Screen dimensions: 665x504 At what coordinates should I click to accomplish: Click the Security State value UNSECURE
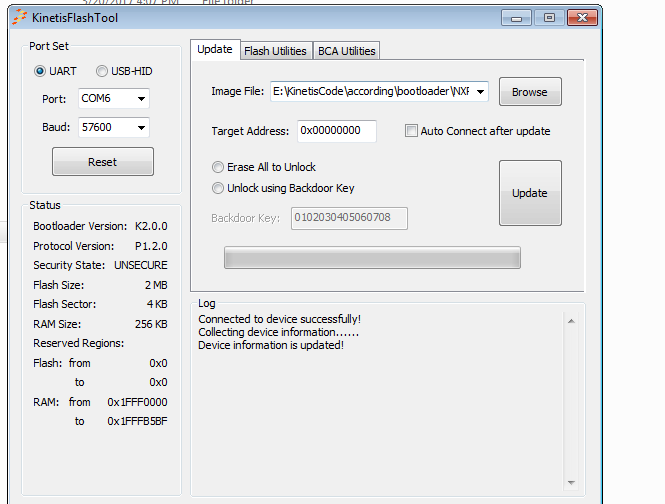click(x=141, y=265)
